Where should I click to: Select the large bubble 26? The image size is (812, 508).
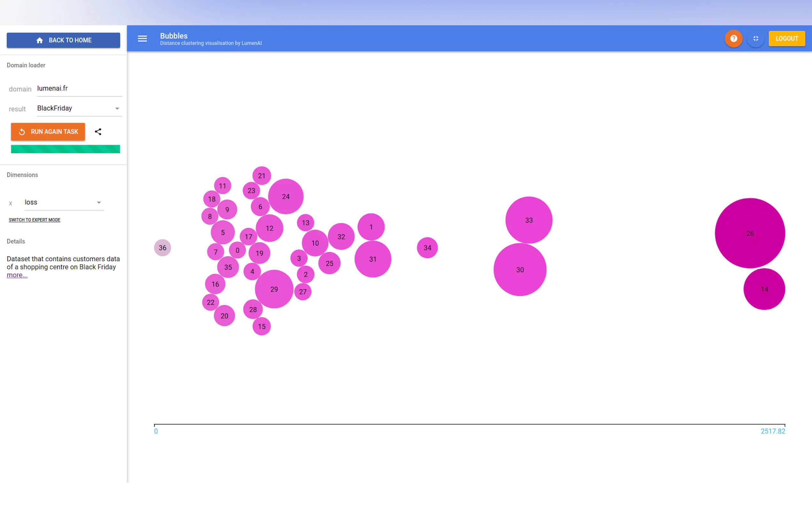pos(750,233)
